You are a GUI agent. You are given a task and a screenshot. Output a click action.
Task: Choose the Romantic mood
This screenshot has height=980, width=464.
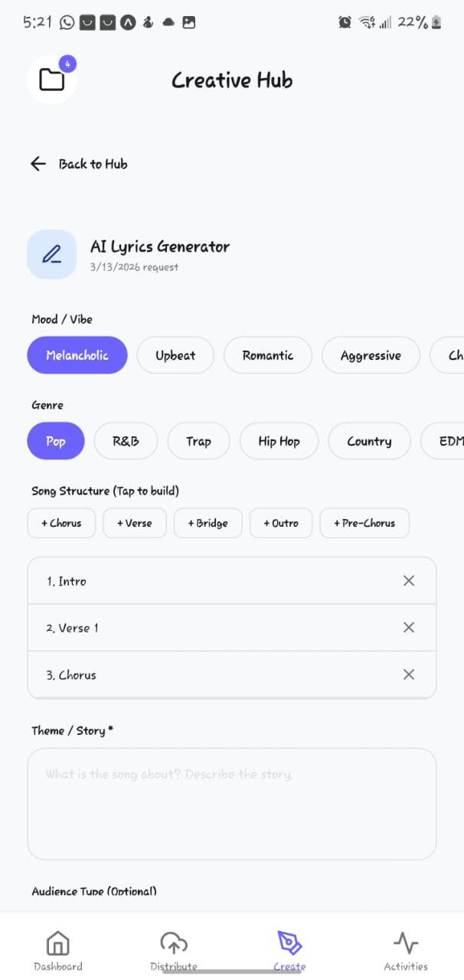click(268, 355)
